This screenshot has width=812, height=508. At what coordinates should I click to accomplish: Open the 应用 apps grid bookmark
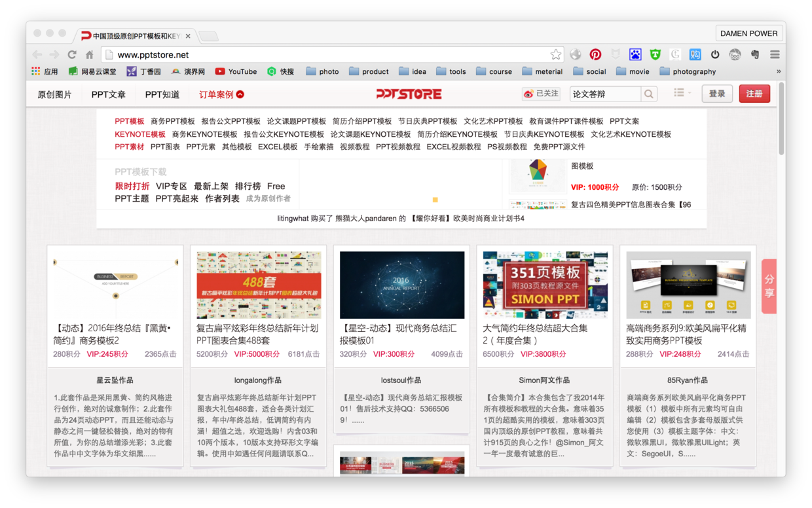(x=45, y=72)
